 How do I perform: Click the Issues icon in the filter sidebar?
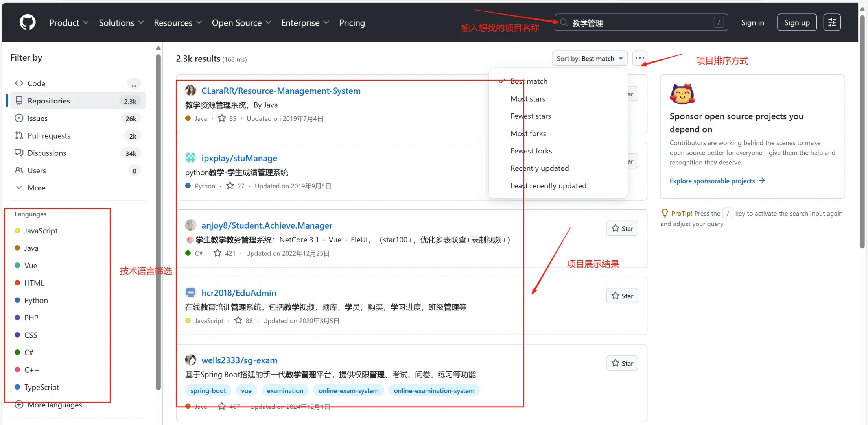pyautogui.click(x=19, y=118)
